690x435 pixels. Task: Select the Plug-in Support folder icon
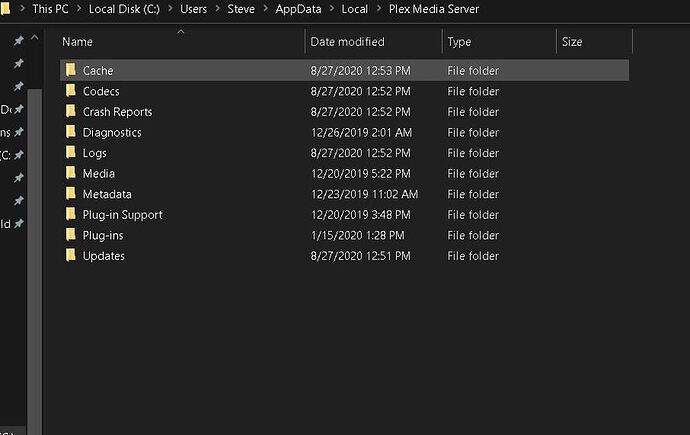coord(71,215)
